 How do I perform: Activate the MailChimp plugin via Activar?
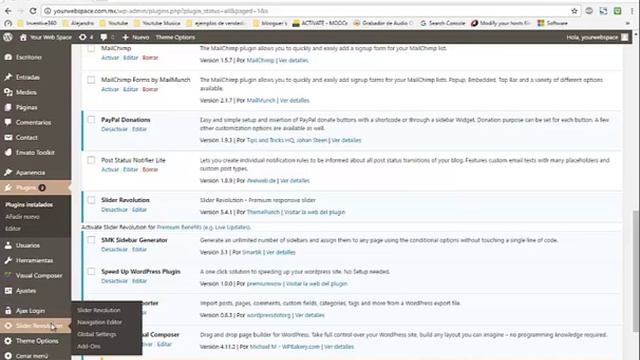[110, 58]
